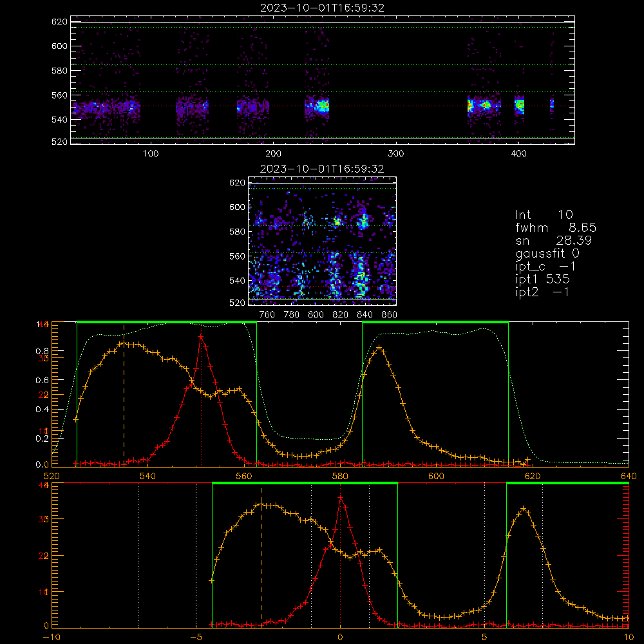Click orange peak past 5 in bottom plot

(523, 509)
